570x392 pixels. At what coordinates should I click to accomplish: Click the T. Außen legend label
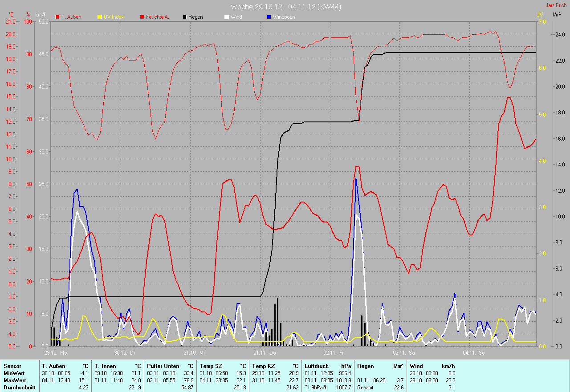coord(71,17)
